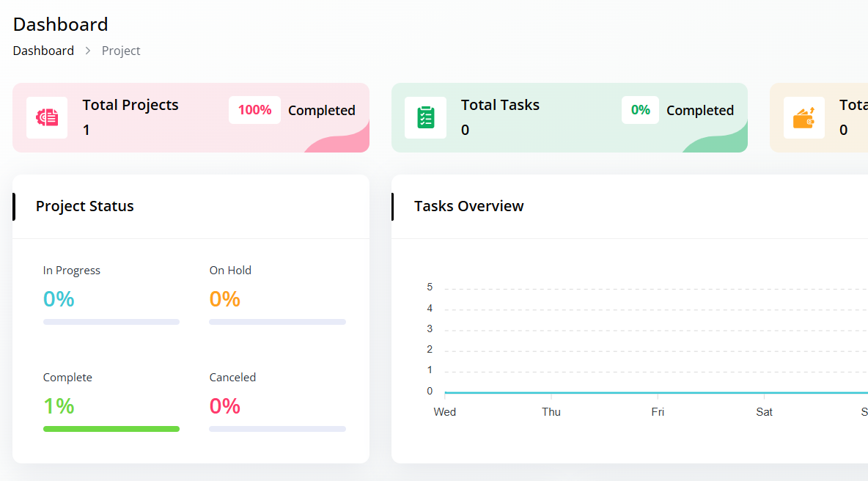Image resolution: width=868 pixels, height=481 pixels.
Task: Click the Tasks Overview heading
Action: 468,206
